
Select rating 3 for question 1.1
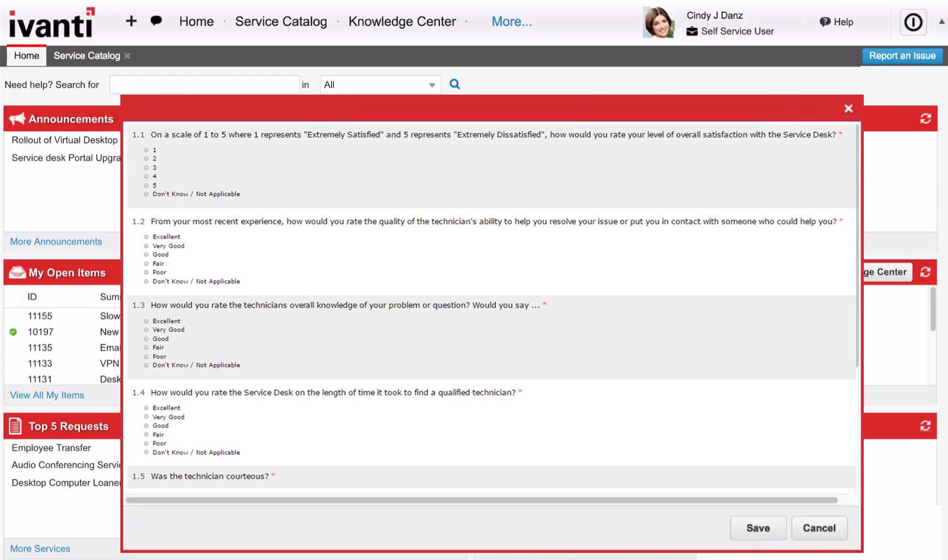(x=146, y=168)
